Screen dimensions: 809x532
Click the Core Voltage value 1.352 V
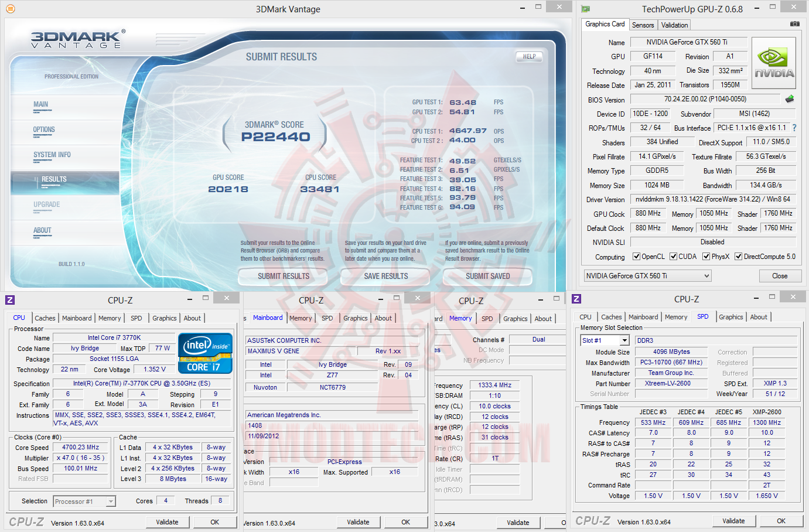pyautogui.click(x=155, y=369)
